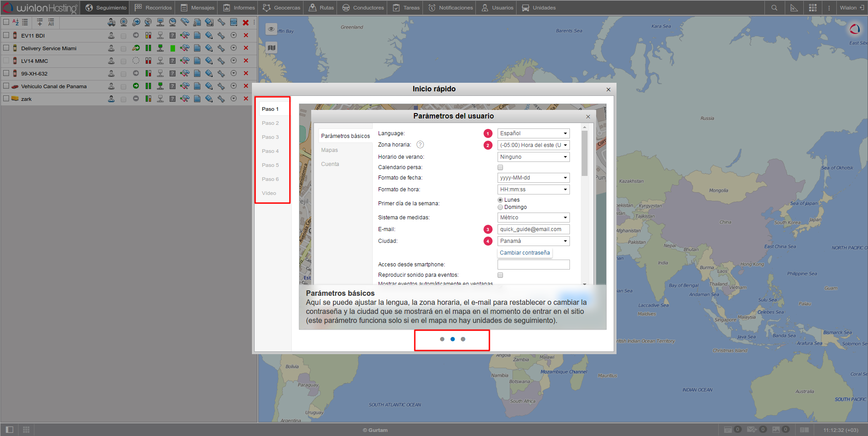Open properties wrench icon for zark unit

point(221,99)
